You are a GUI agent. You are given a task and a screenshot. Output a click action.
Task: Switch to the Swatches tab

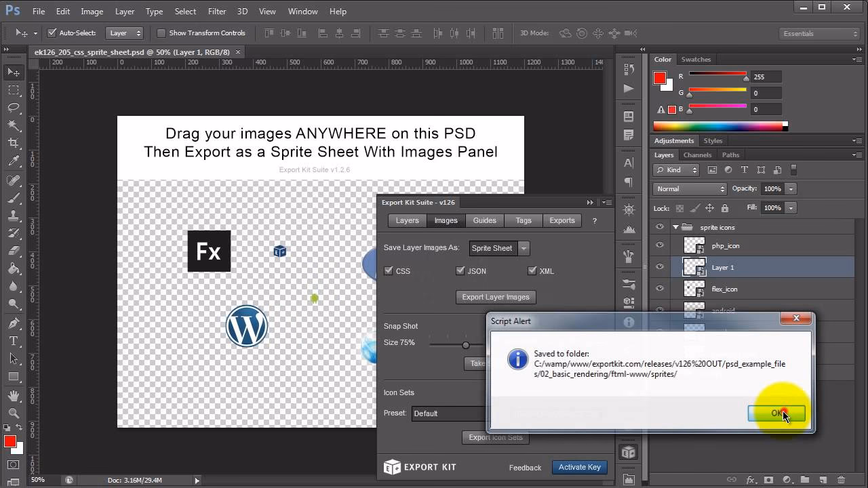tap(696, 59)
